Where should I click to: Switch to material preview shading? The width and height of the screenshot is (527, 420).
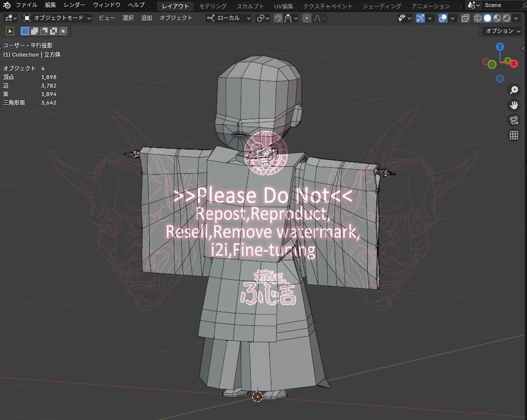click(x=497, y=18)
